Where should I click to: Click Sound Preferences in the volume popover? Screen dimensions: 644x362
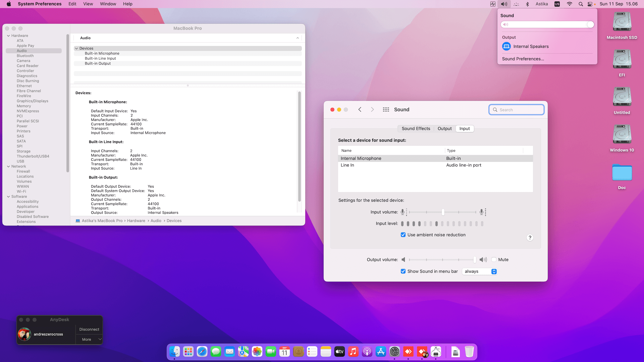point(523,59)
